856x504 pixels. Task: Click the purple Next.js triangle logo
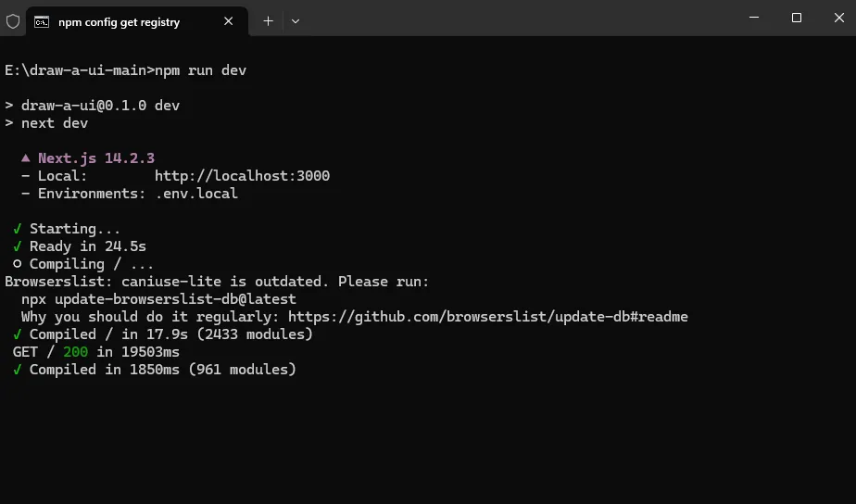[26, 158]
